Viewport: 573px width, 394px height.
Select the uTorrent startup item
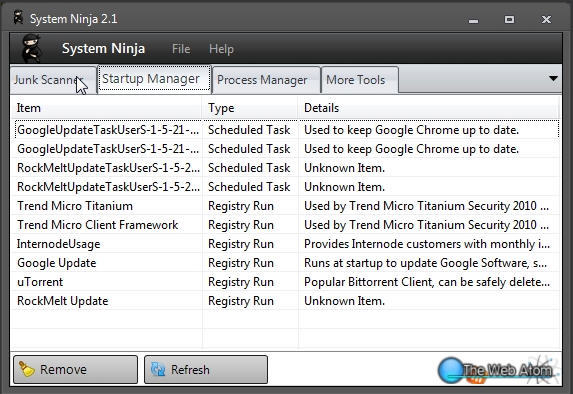pyautogui.click(x=40, y=282)
